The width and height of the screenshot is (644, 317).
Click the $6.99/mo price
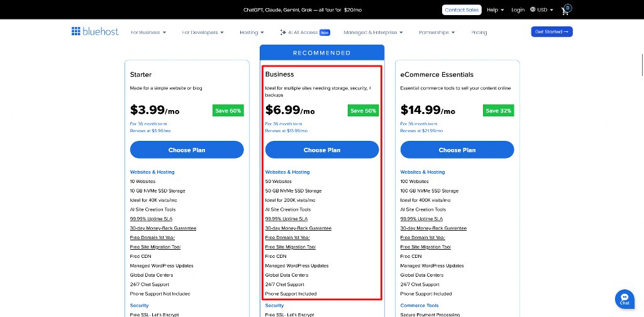click(290, 110)
